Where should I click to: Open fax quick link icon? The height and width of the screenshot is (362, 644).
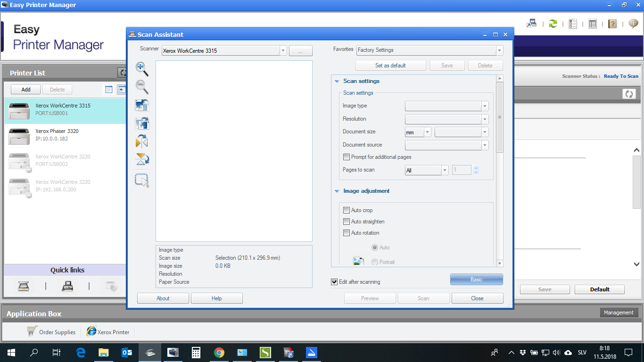tap(67, 286)
